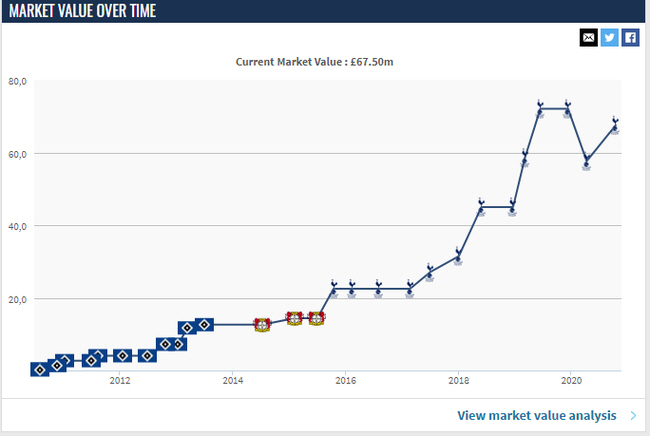This screenshot has height=436, width=650.
Task: Share the chart via the Twitter icon
Action: 610,37
